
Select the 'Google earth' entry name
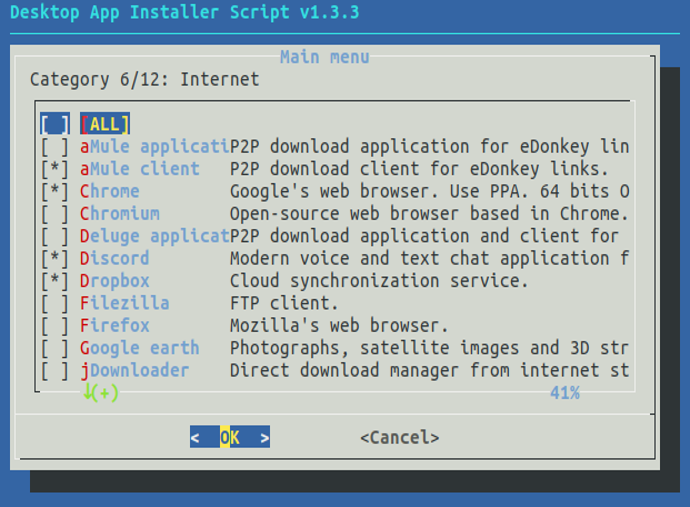click(139, 349)
